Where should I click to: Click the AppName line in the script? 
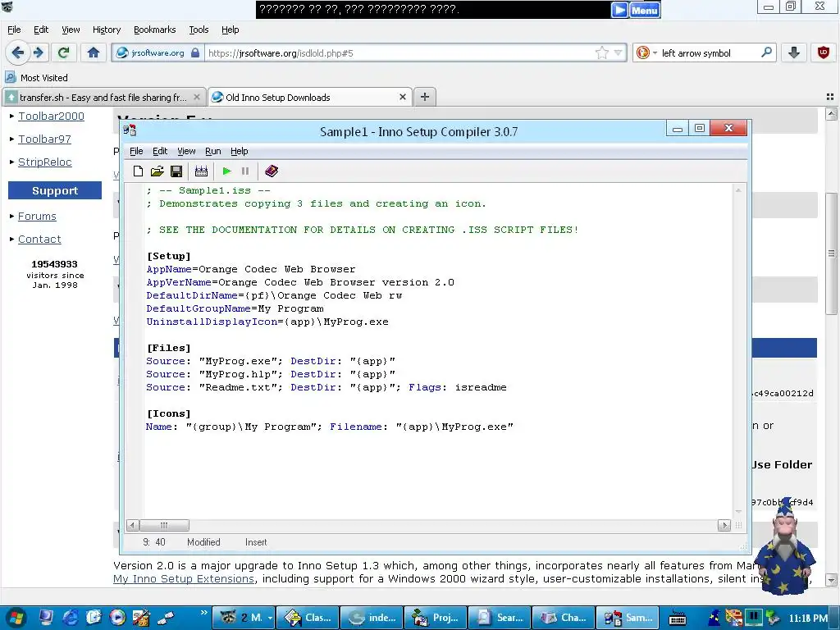(251, 269)
